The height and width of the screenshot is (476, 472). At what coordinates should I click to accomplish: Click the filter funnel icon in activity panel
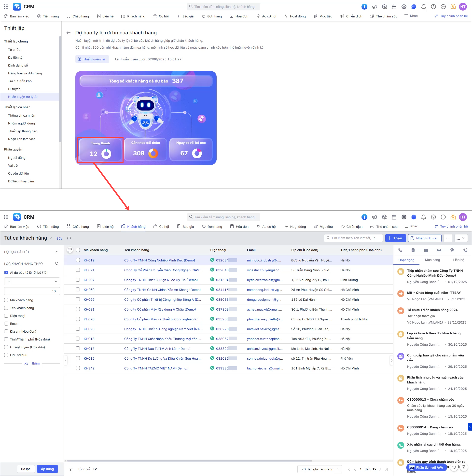464,467
